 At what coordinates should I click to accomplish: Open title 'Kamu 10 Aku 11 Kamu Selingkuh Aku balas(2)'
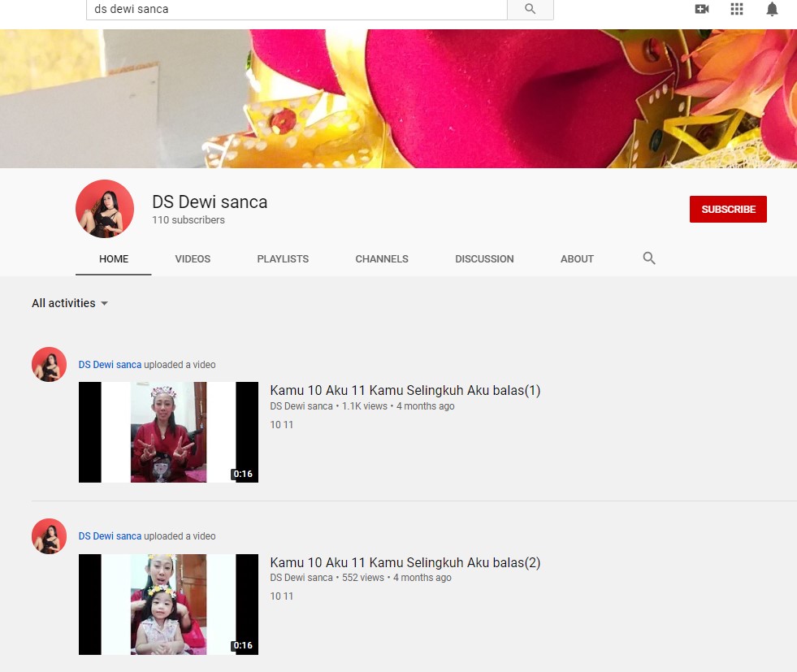[x=405, y=563]
